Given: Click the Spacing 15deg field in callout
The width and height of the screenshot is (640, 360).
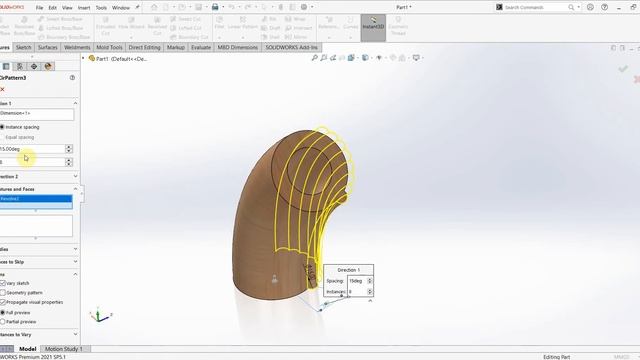Looking at the screenshot, I should [357, 281].
